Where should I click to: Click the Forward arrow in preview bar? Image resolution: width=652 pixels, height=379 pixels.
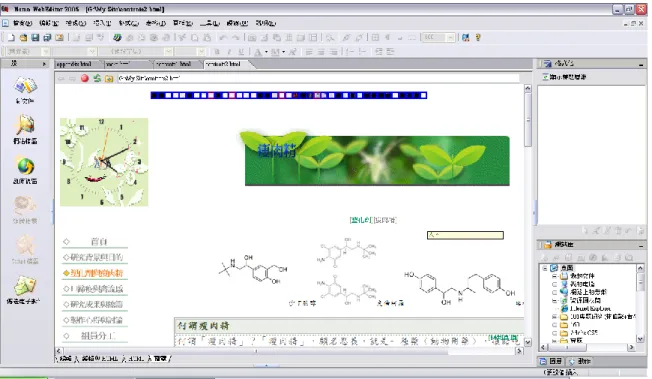click(72, 78)
